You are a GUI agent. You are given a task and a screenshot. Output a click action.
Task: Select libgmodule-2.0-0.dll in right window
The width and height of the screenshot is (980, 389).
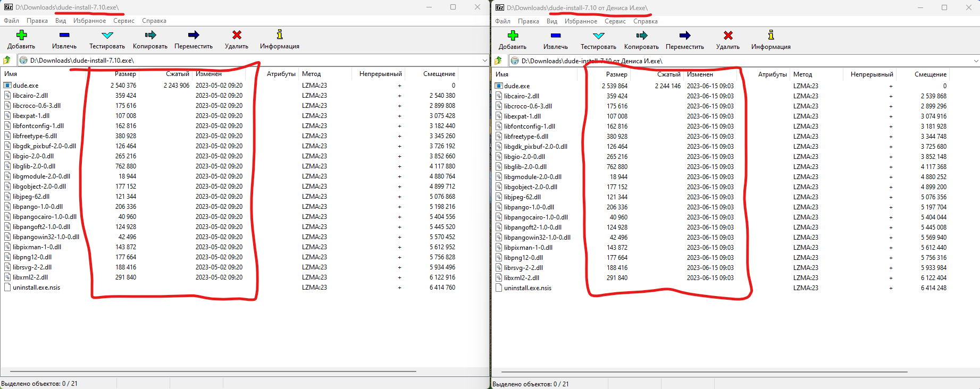pyautogui.click(x=533, y=177)
